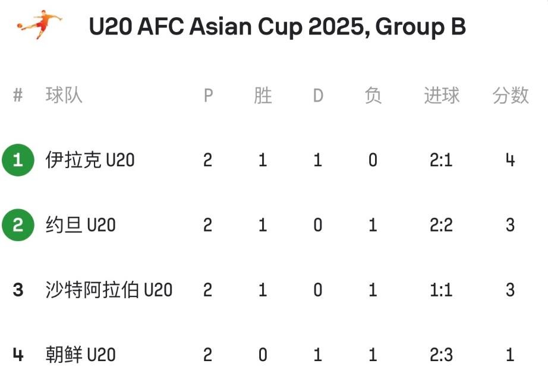Select the 朝鲜 U20 team name
548x392 pixels.
80,355
